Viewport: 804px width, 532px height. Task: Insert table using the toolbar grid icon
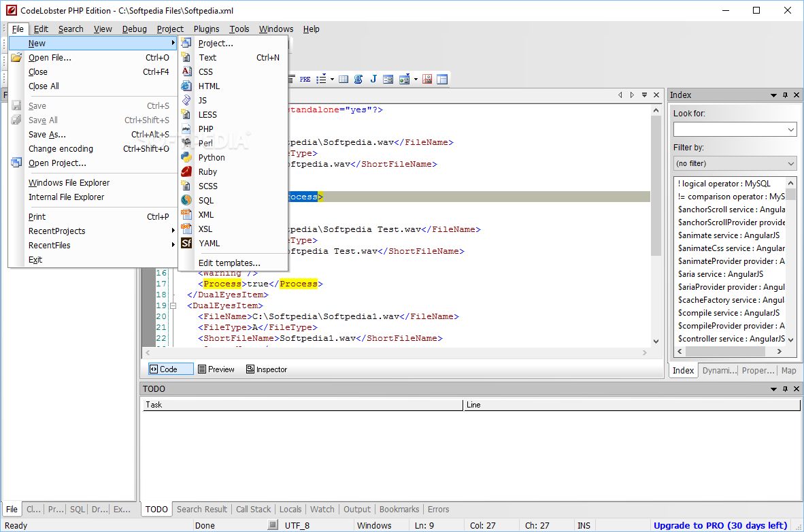344,79
